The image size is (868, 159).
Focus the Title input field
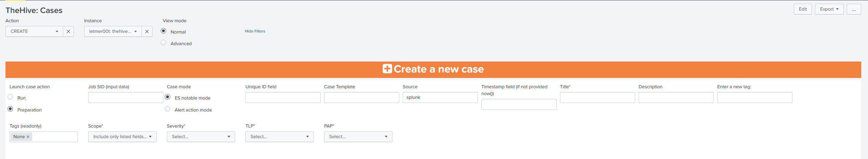(x=598, y=97)
